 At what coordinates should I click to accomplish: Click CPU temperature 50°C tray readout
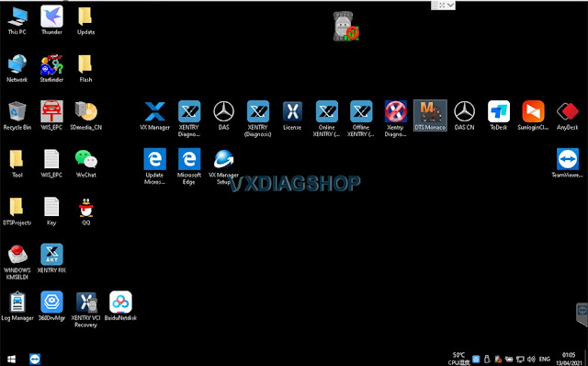pos(458,359)
